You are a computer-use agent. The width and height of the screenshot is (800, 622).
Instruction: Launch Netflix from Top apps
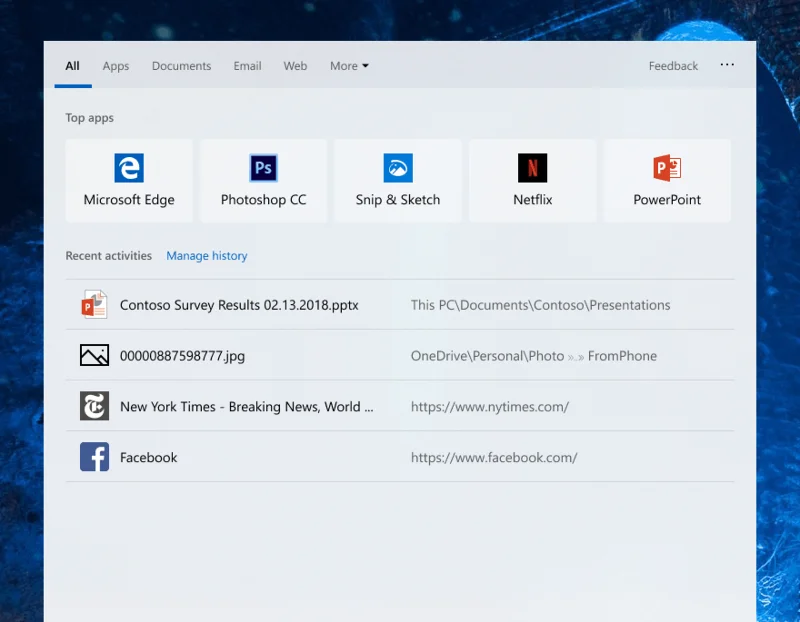[x=531, y=180]
